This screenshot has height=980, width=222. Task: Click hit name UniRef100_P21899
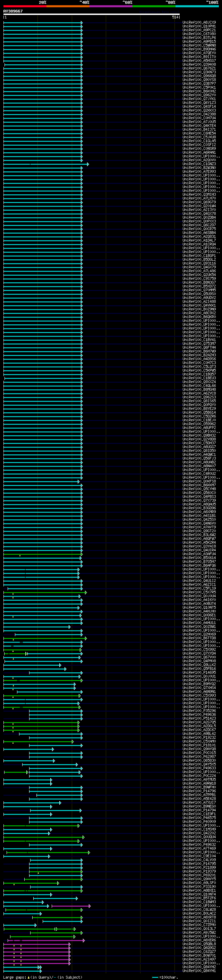coord(199,867)
